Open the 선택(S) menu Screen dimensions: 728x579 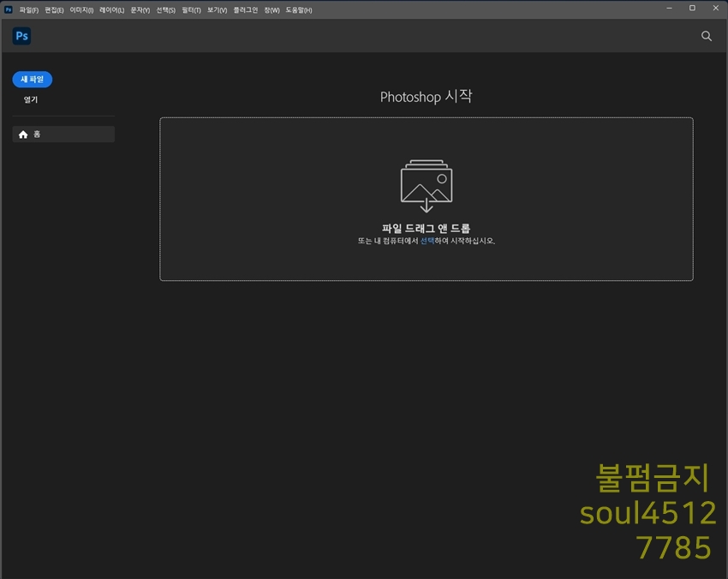pyautogui.click(x=165, y=10)
